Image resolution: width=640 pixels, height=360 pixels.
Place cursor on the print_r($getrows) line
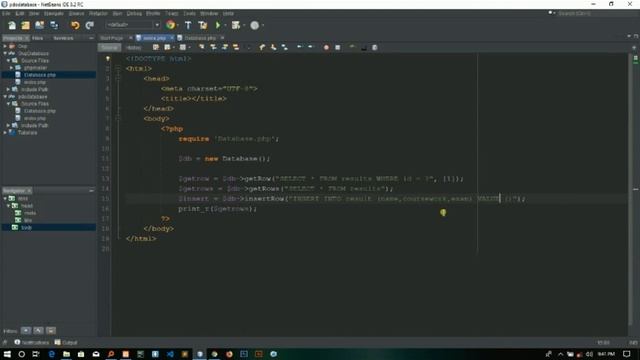217,209
